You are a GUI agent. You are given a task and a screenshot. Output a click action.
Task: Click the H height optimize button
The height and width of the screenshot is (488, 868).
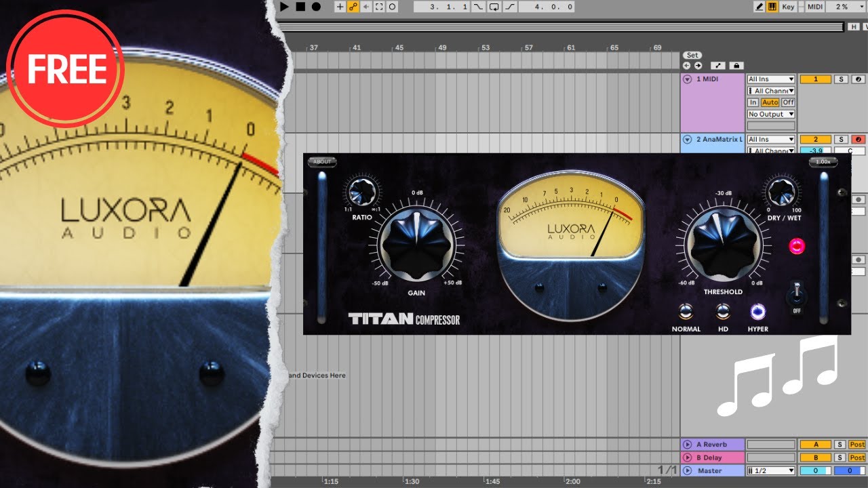tap(854, 27)
